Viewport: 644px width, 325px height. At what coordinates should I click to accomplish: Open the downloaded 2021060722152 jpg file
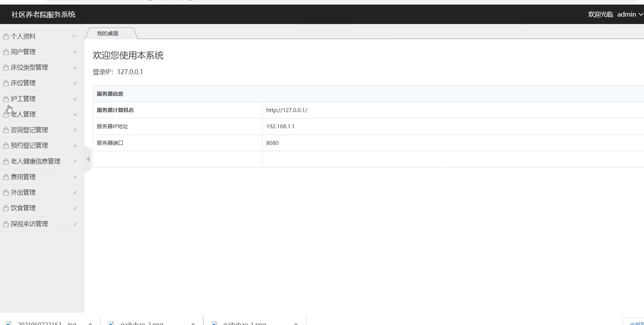tap(47, 323)
